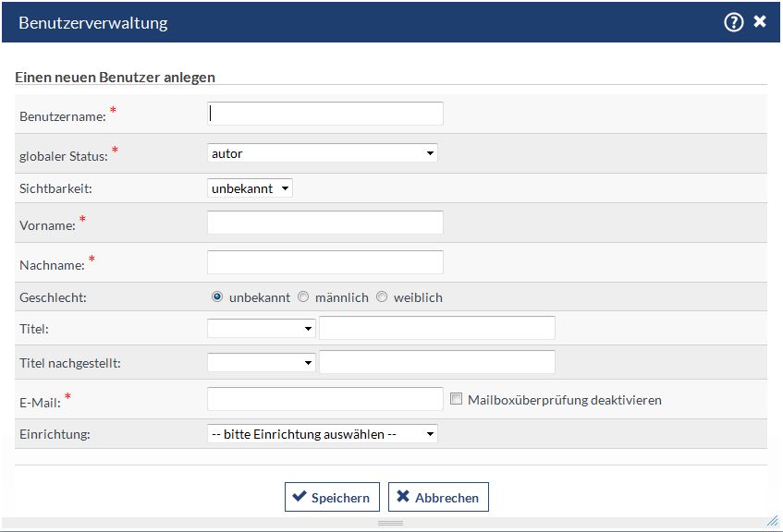Focus the Benutzername input field

325,114
